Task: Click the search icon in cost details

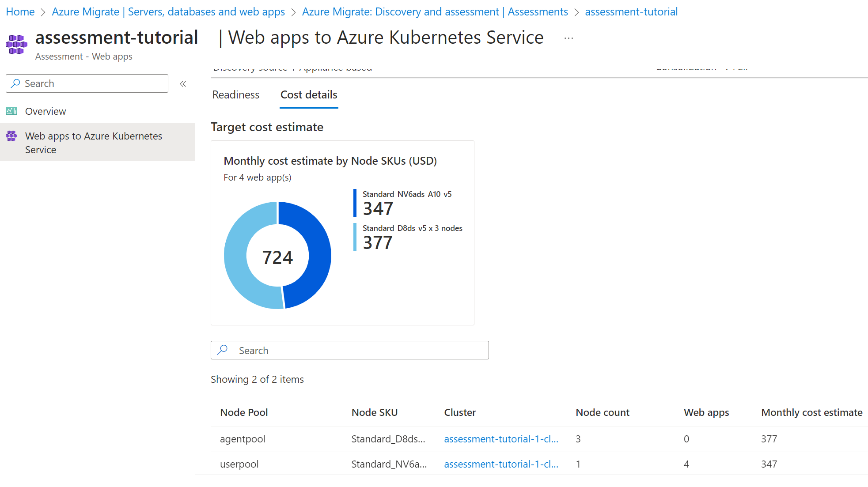Action: pyautogui.click(x=224, y=350)
